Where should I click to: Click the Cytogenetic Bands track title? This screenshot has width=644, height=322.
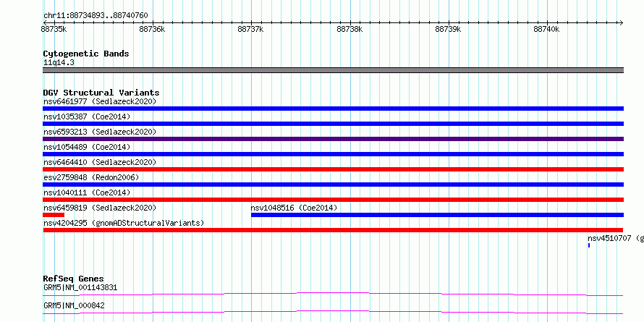[x=86, y=54]
